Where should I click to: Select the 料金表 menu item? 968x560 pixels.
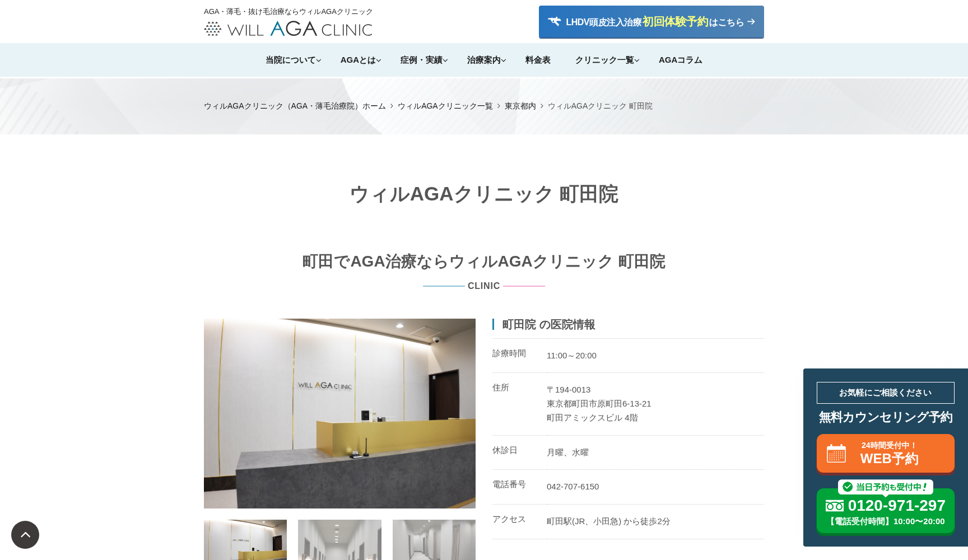pyautogui.click(x=537, y=60)
